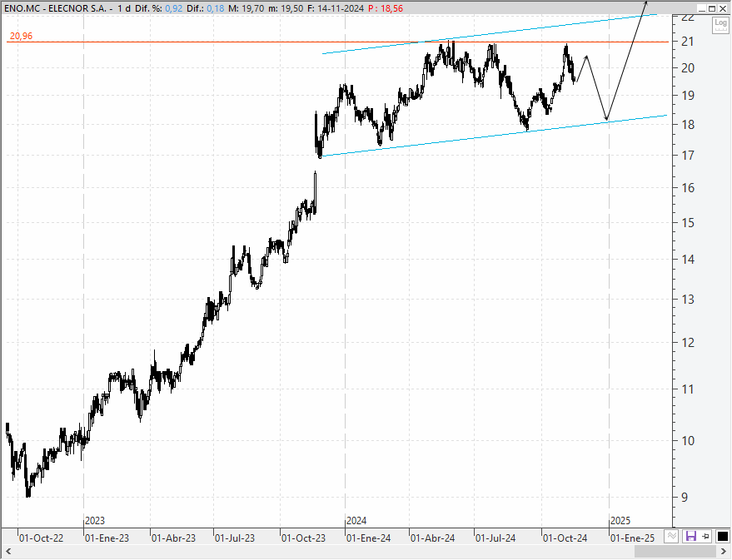Screen dimensions: 732x560
Task: Click the 'Dif. %: 0,92' value
Action: click(159, 8)
